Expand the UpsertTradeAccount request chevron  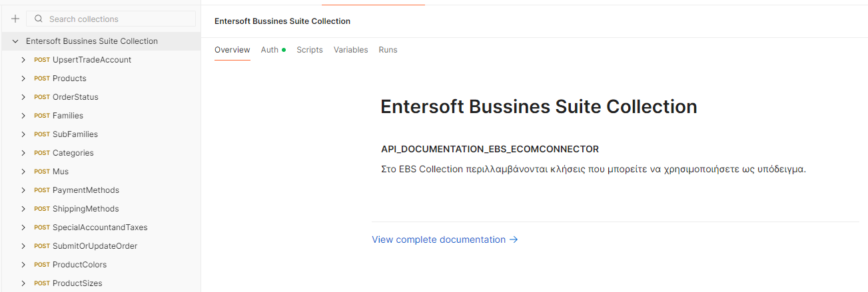click(23, 60)
